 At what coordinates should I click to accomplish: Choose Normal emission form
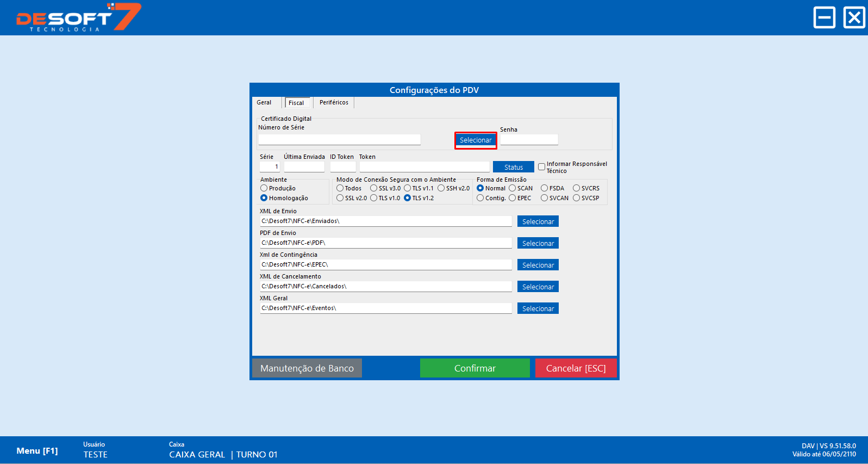pyautogui.click(x=480, y=188)
